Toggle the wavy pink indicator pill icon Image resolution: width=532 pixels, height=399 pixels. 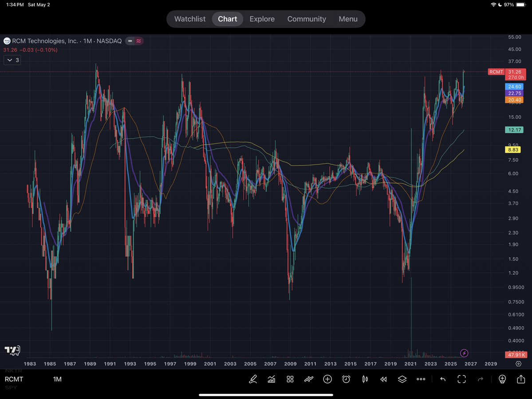click(x=139, y=41)
